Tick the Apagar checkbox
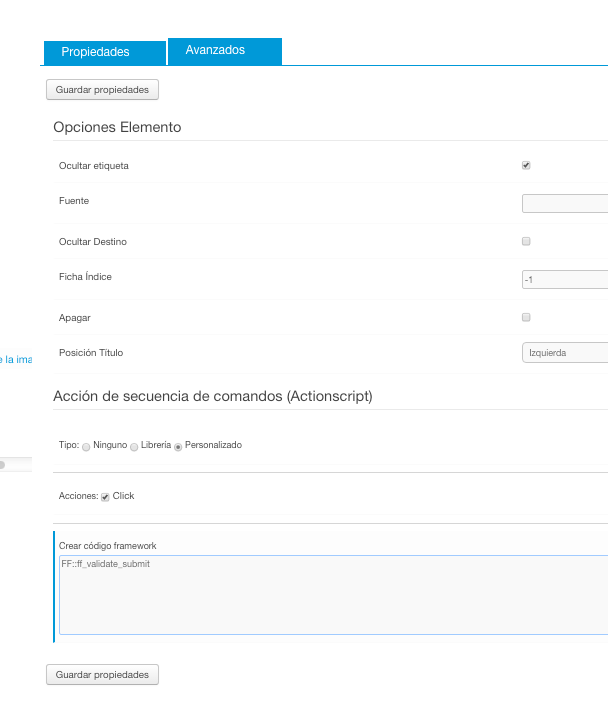The height and width of the screenshot is (702, 608). (526, 317)
